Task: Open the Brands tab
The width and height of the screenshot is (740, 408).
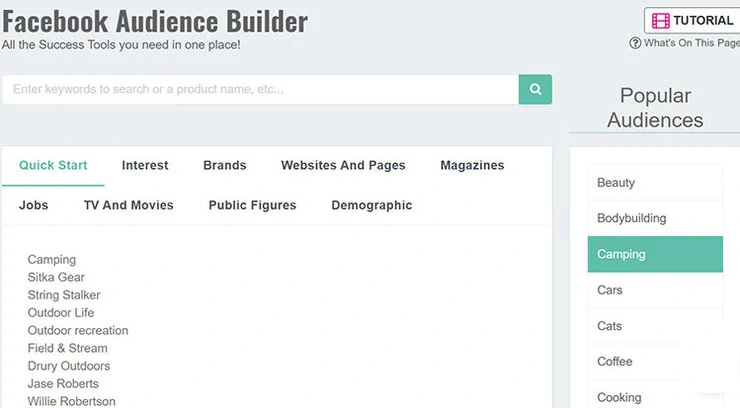Action: [224, 165]
